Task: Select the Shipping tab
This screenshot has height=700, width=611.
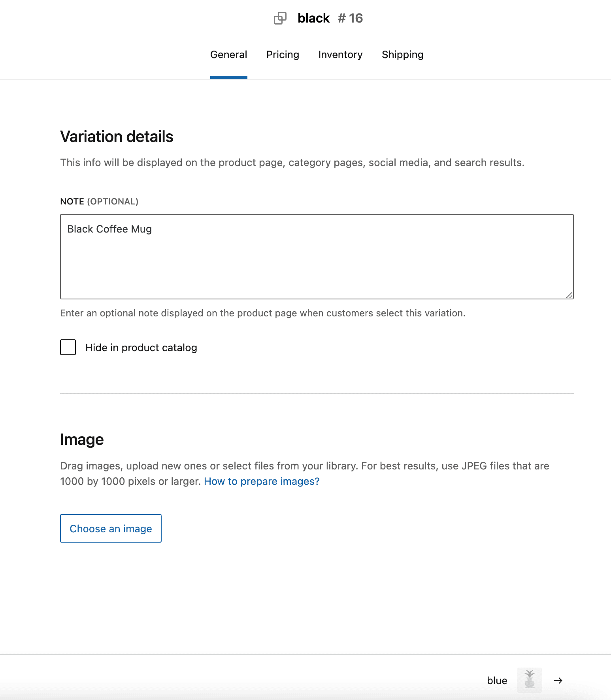Action: tap(402, 55)
